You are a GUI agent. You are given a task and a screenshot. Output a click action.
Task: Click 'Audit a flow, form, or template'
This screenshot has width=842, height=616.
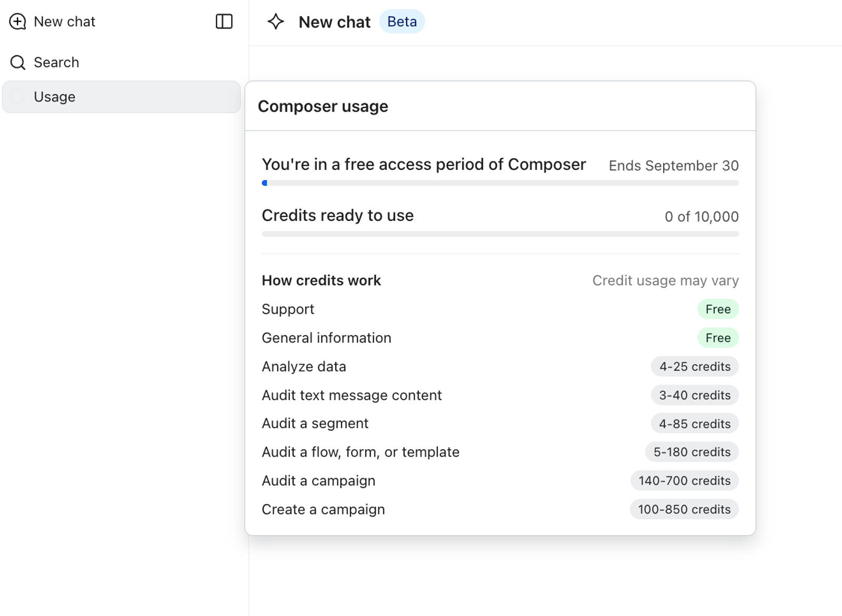(x=360, y=452)
